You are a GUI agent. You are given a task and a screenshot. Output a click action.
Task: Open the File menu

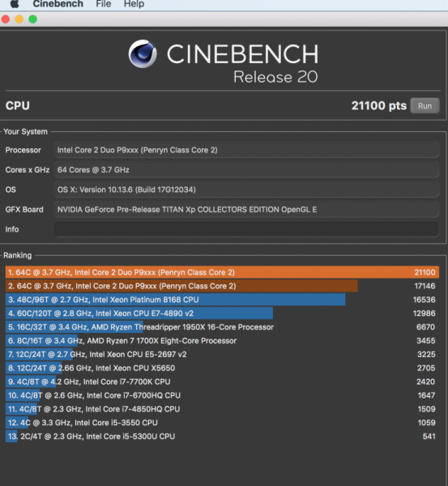pos(104,4)
